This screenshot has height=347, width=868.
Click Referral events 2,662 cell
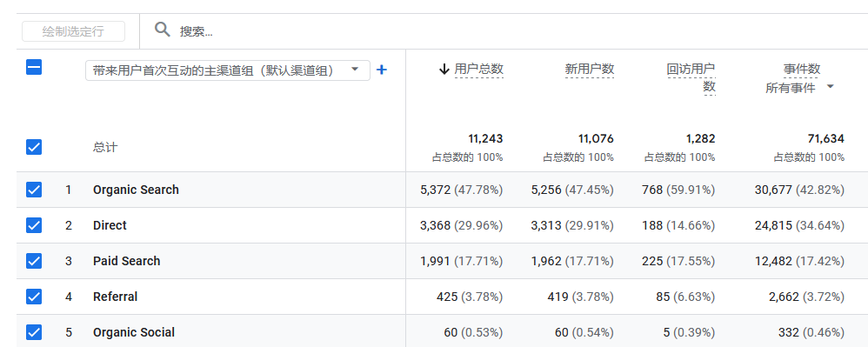[x=806, y=297]
